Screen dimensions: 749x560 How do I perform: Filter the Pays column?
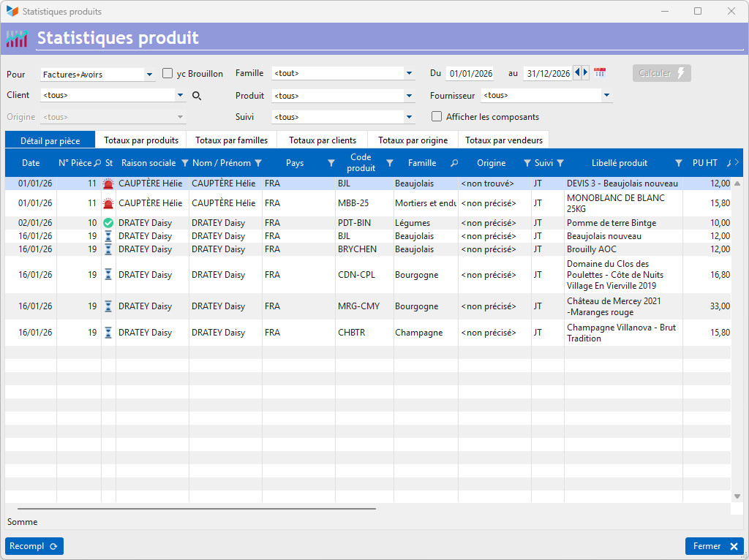click(331, 163)
